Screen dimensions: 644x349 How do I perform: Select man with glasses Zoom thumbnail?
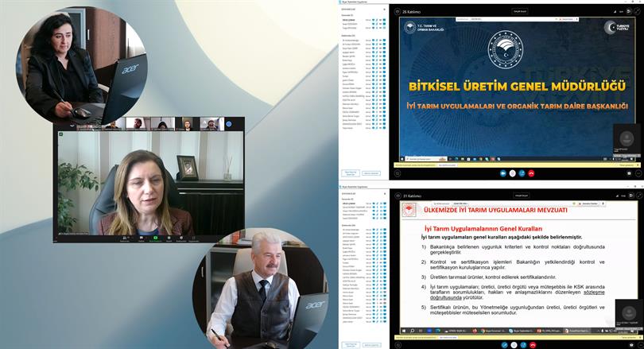212,124
